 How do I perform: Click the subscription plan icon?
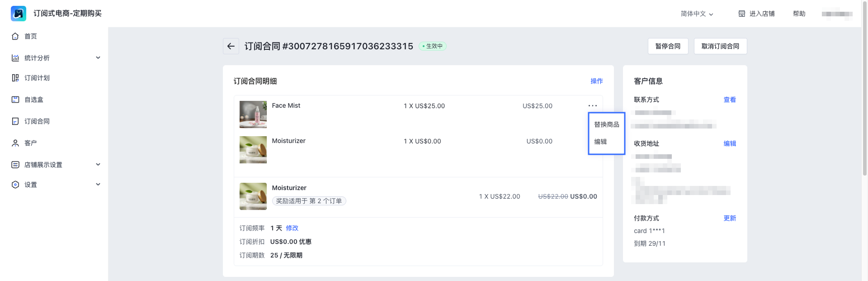click(x=15, y=78)
